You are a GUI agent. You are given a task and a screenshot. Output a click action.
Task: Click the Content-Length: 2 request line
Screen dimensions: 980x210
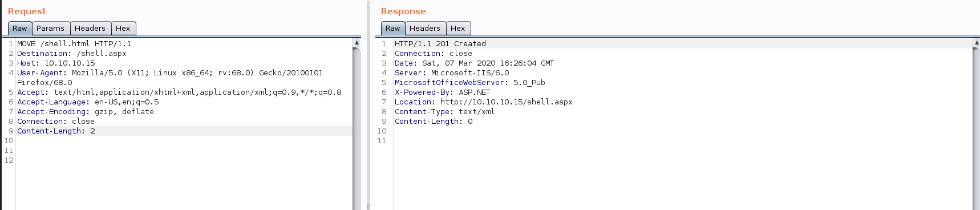pos(56,131)
